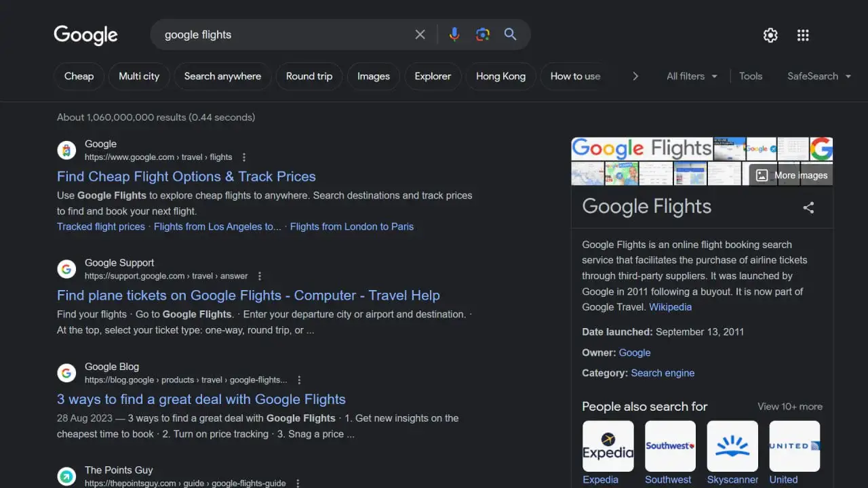Viewport: 868px width, 488px height.
Task: Click the www.google.com travel flights URL
Action: [x=159, y=157]
